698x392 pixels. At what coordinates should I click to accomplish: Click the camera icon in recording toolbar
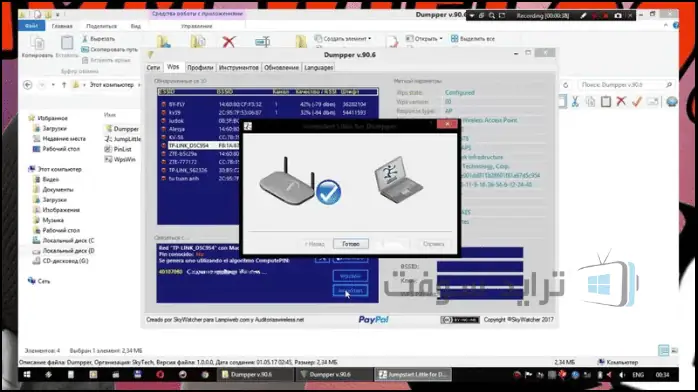618,16
